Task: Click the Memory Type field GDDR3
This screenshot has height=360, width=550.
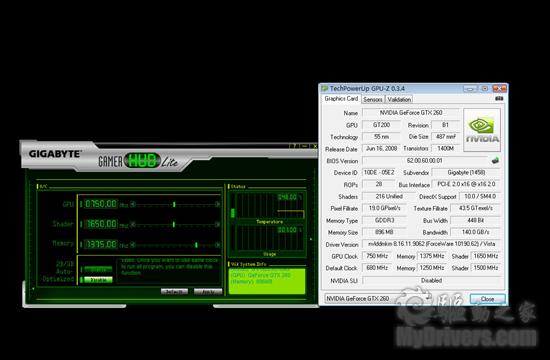Action: pos(384,220)
